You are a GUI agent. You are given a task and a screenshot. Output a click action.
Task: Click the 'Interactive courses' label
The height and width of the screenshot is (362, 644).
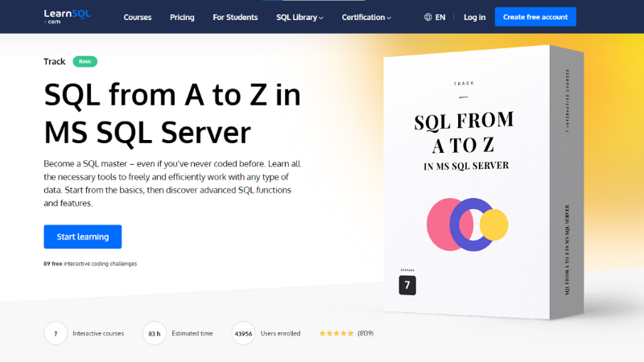pos(98,333)
